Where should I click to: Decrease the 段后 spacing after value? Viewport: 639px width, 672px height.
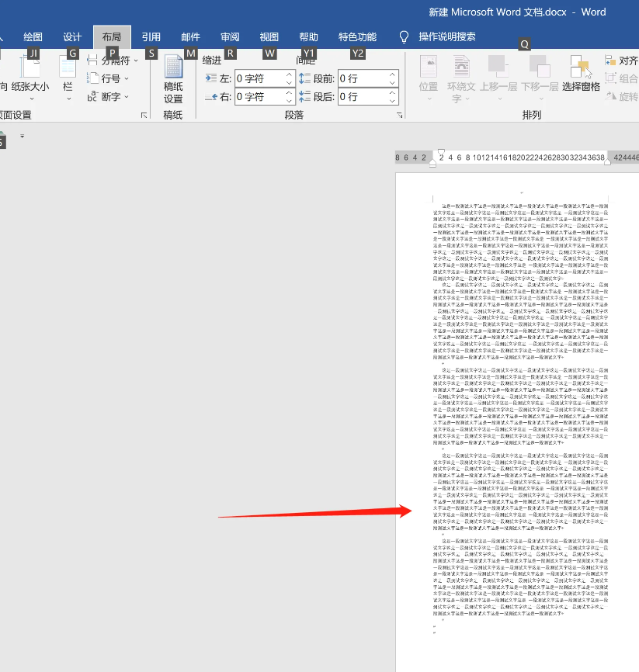(x=392, y=101)
